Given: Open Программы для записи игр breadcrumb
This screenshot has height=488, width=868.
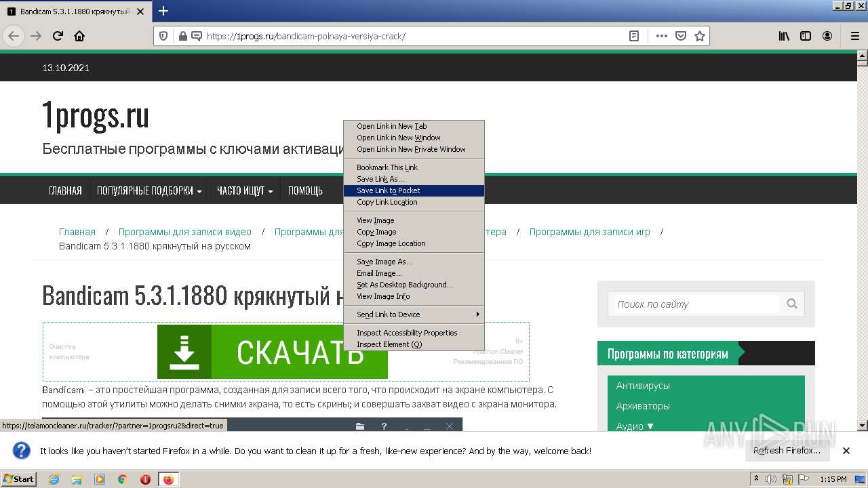Looking at the screenshot, I should pos(590,232).
